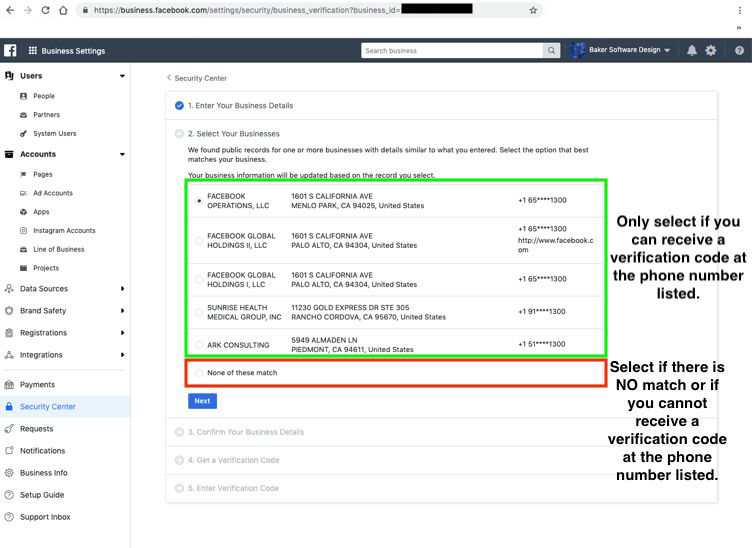
Task: Click the Ad Accounts icon
Action: pos(24,193)
